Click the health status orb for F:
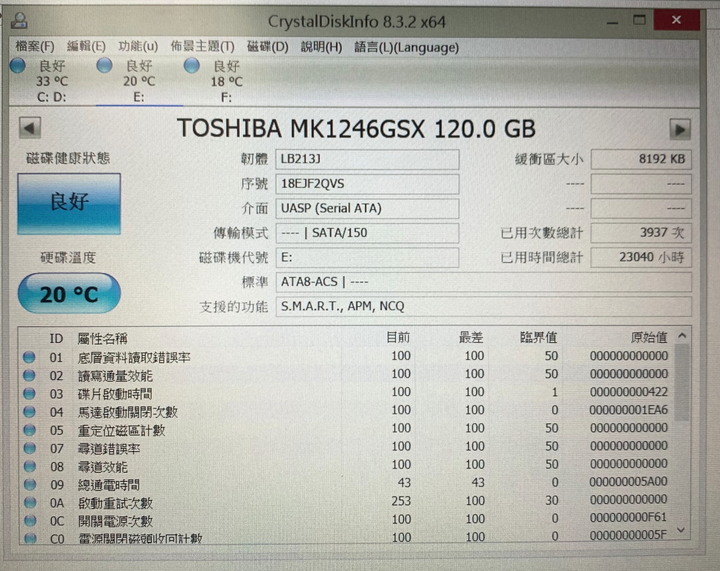Image resolution: width=720 pixels, height=571 pixels. pyautogui.click(x=192, y=66)
